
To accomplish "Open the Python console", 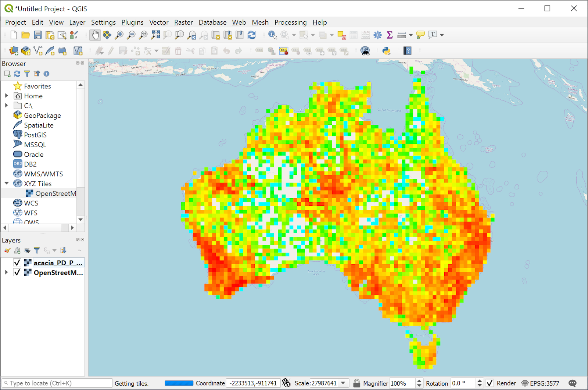I will [386, 50].
